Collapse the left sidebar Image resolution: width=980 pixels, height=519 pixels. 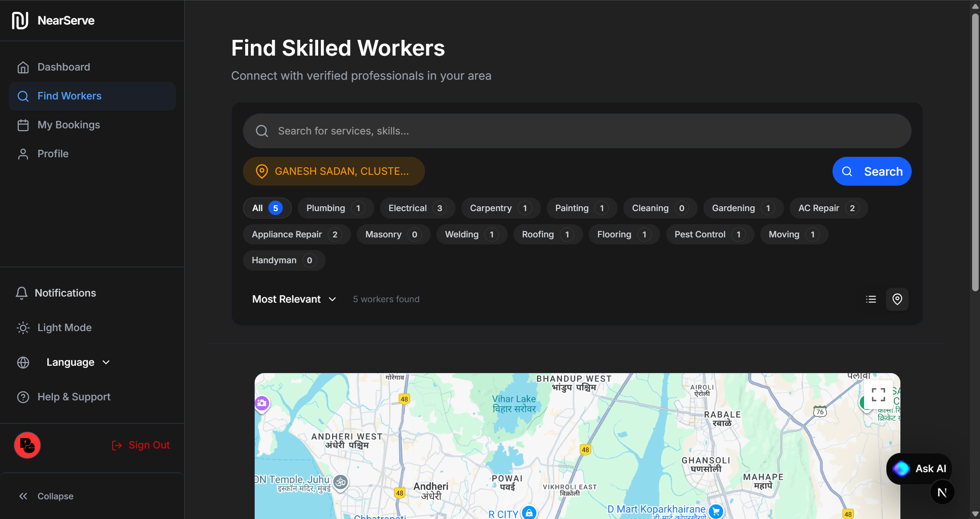tap(55, 496)
